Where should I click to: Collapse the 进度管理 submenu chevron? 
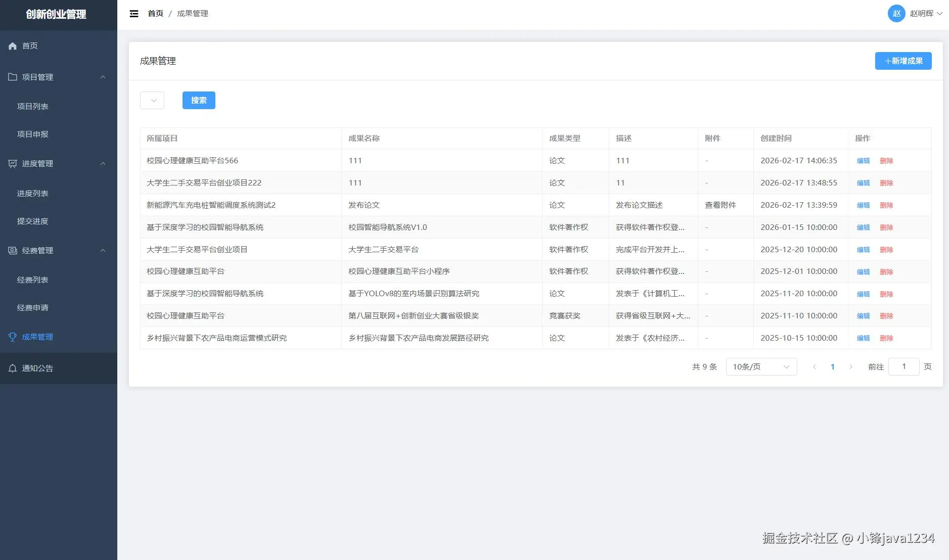[x=103, y=164]
